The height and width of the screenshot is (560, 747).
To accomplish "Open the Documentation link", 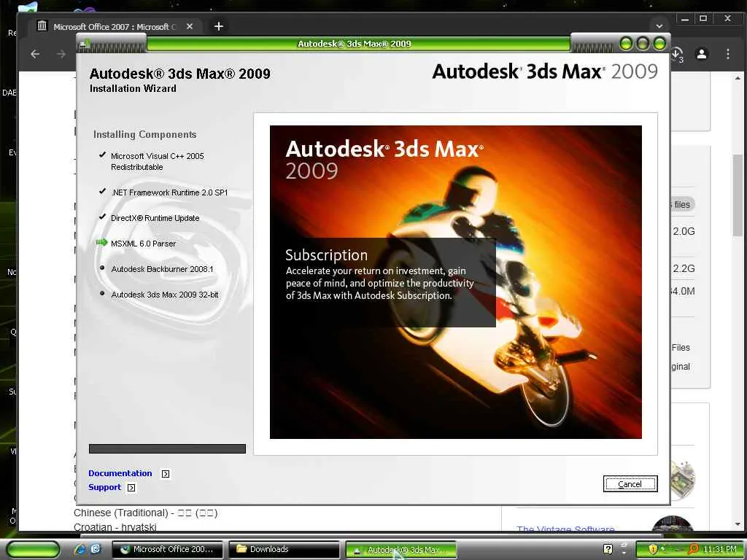I will 120,473.
